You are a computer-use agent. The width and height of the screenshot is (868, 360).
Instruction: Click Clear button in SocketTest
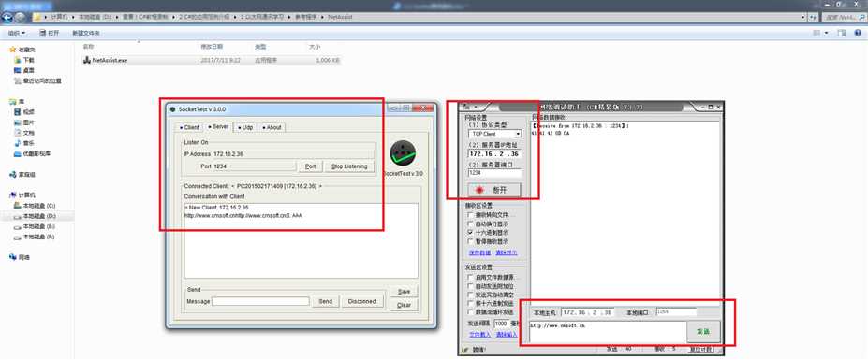(405, 305)
